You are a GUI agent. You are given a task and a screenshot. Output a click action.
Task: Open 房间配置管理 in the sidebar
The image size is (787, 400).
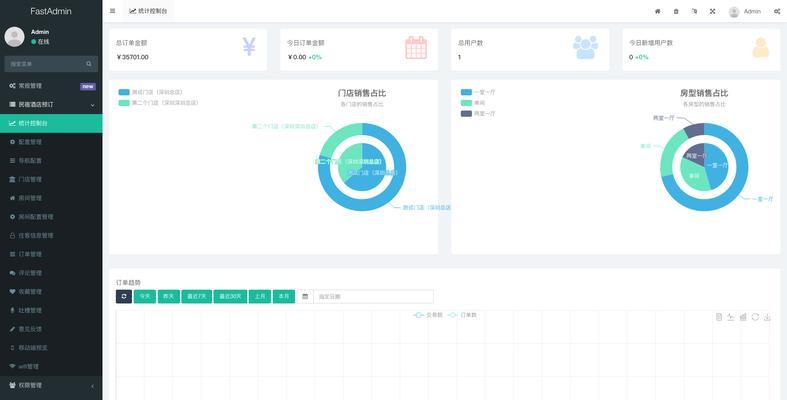(51, 217)
